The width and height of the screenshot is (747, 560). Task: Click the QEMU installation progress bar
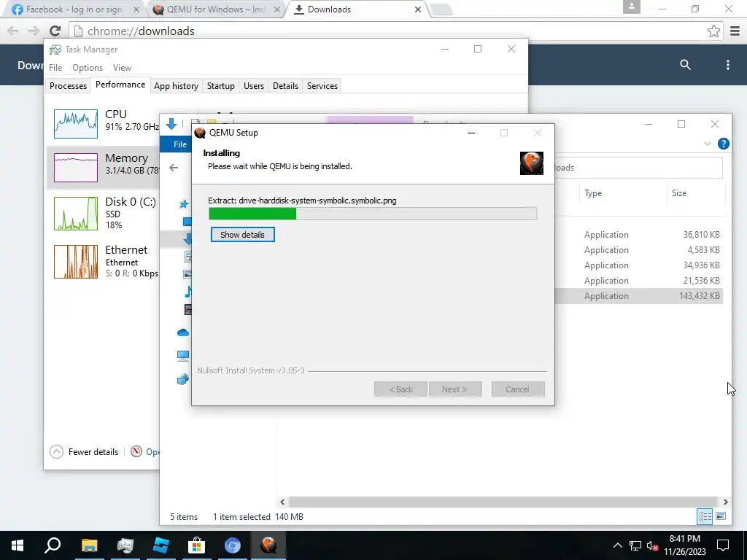click(373, 214)
